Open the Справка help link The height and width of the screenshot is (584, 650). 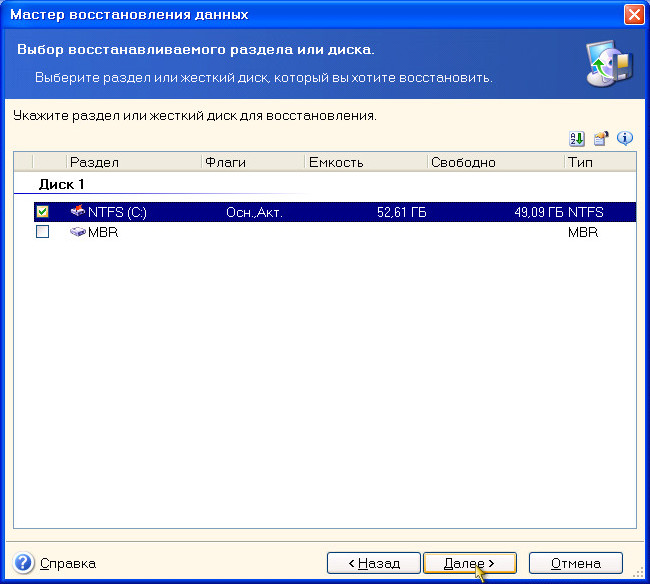point(68,564)
